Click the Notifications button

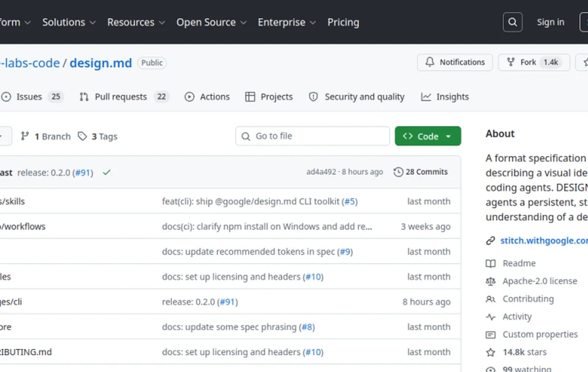(x=455, y=62)
